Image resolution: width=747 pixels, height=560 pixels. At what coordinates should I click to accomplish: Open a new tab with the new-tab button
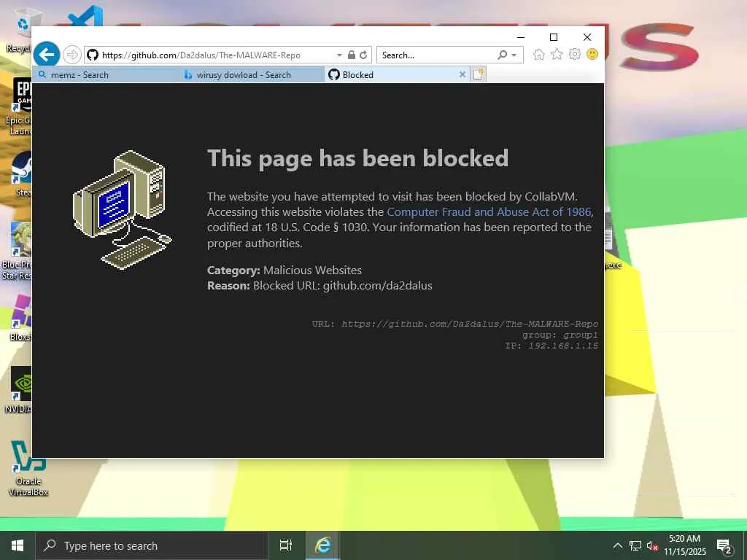coord(479,74)
